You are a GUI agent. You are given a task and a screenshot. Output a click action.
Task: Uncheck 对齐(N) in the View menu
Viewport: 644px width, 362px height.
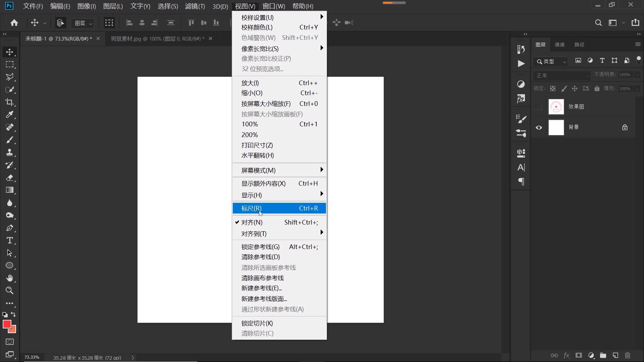click(253, 222)
